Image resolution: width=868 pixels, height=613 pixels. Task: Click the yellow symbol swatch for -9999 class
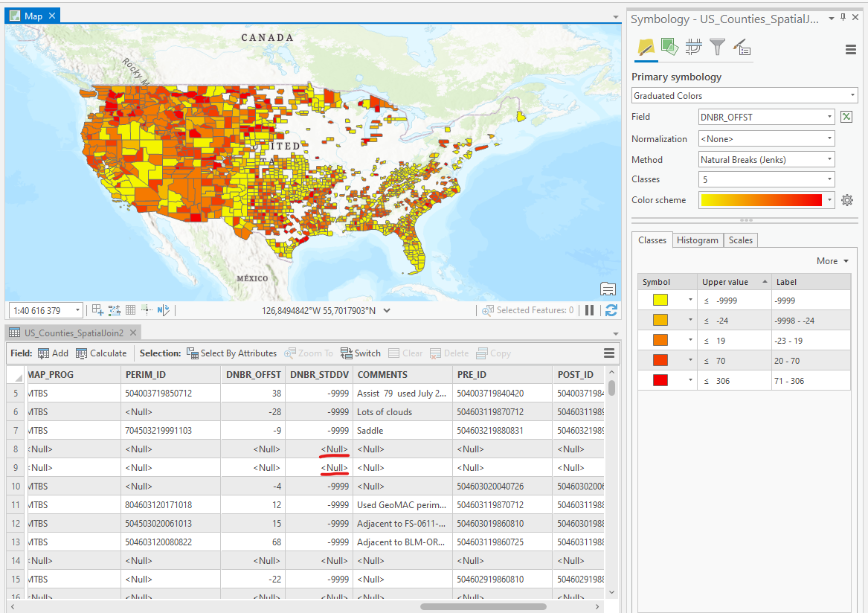660,300
